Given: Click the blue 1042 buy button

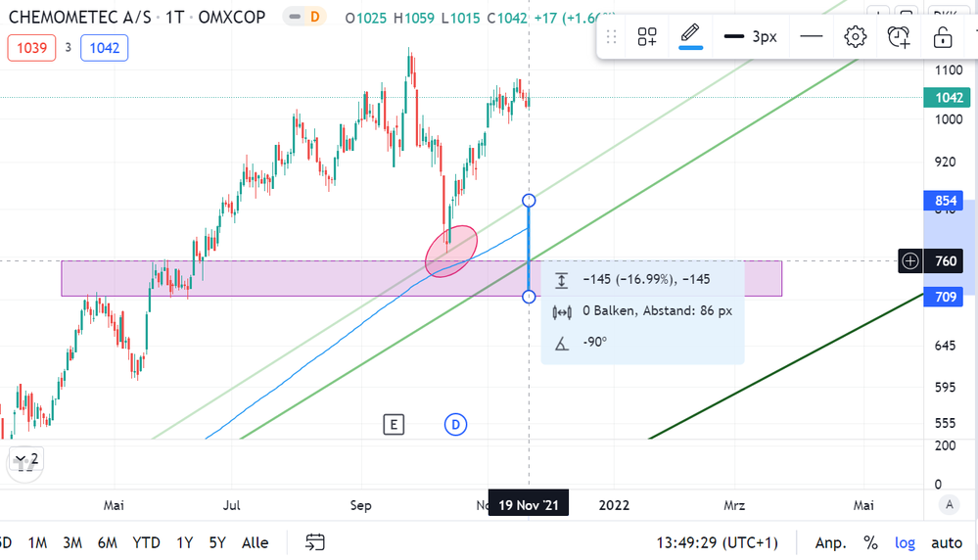Looking at the screenshot, I should click(x=104, y=47).
